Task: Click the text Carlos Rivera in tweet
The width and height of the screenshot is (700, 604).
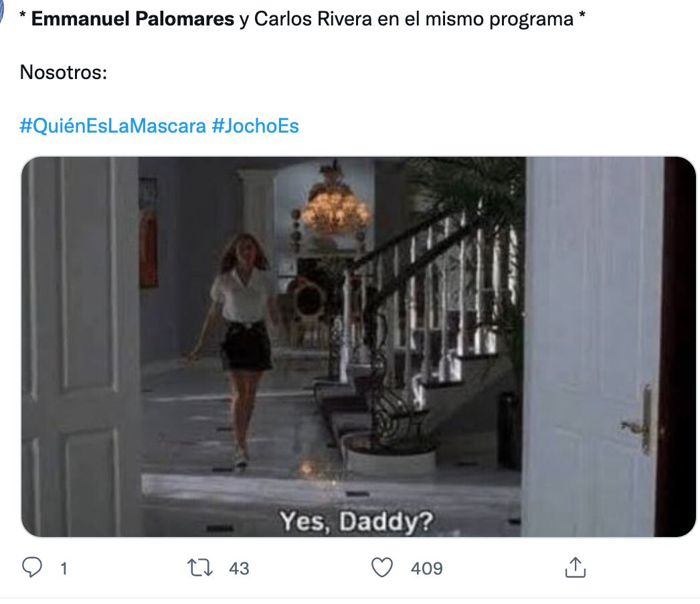Action: tap(313, 19)
